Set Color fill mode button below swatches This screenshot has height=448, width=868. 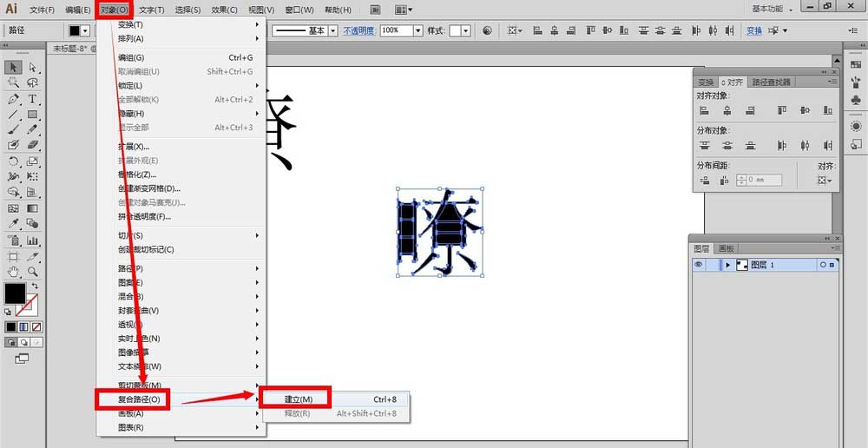point(11,326)
